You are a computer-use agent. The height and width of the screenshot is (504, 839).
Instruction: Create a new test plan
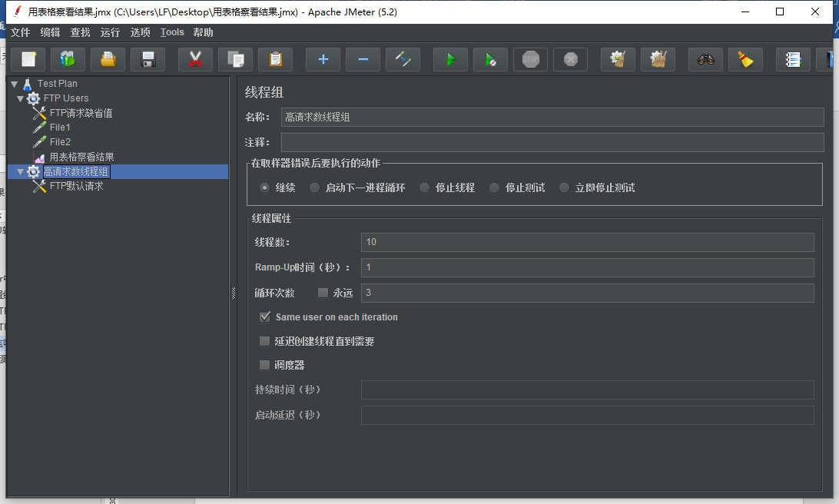(x=28, y=59)
